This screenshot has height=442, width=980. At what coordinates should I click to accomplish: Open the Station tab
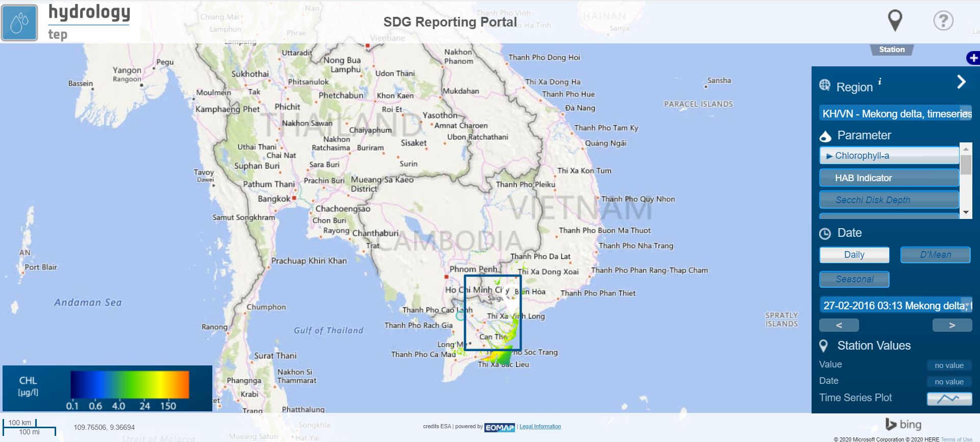pos(892,50)
